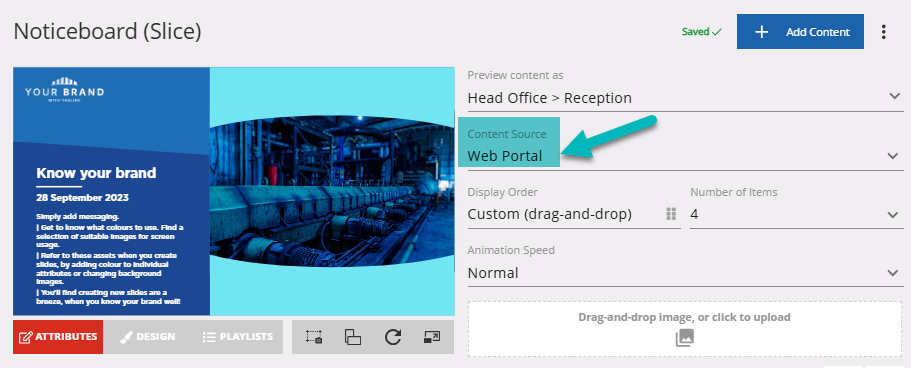
Task: Click the Saved status indicator
Action: coord(702,32)
